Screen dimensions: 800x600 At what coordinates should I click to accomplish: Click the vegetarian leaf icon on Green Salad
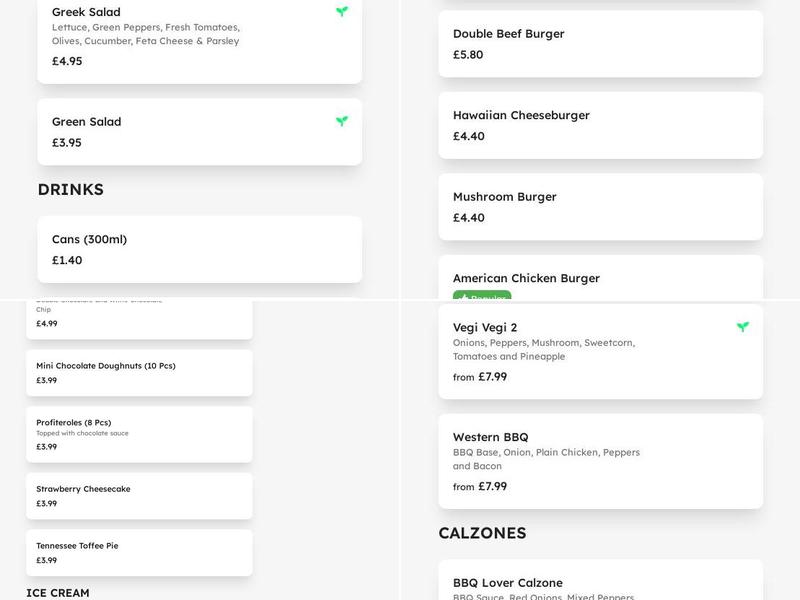tap(342, 121)
